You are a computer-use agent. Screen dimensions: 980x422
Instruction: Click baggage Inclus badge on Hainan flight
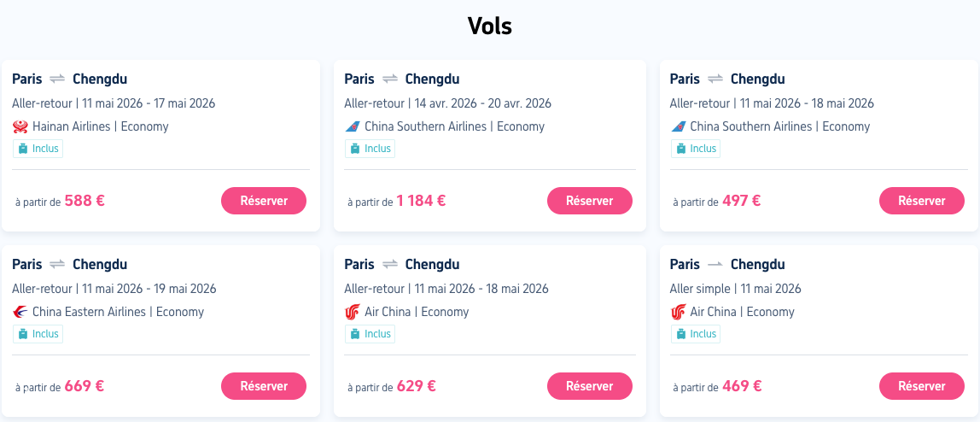[x=38, y=149]
